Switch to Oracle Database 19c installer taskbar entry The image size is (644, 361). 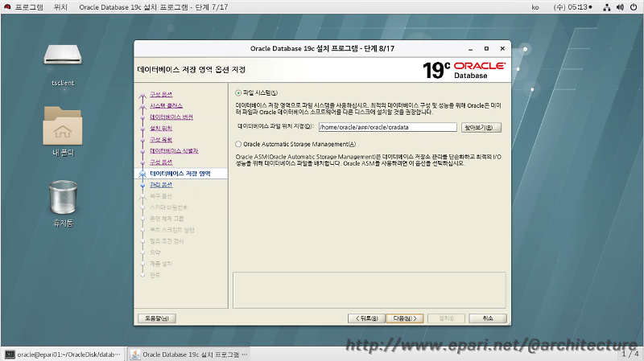point(189,354)
